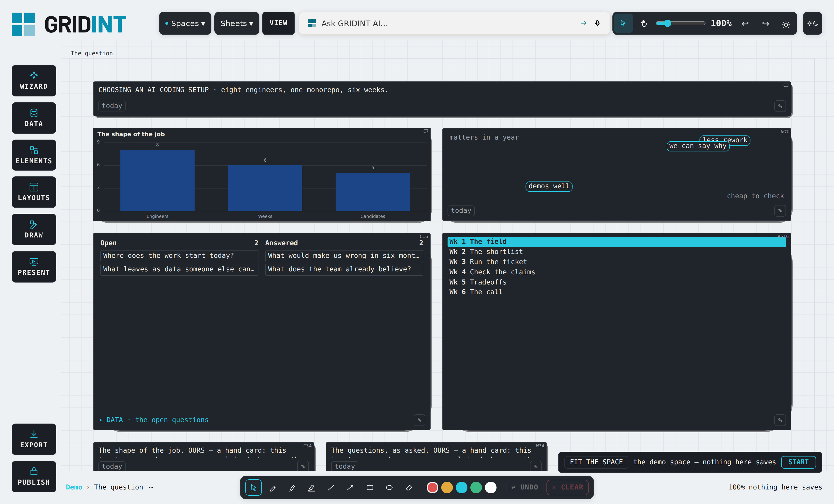Pick the white color swatch
Image resolution: width=834 pixels, height=504 pixels.
[x=490, y=488]
